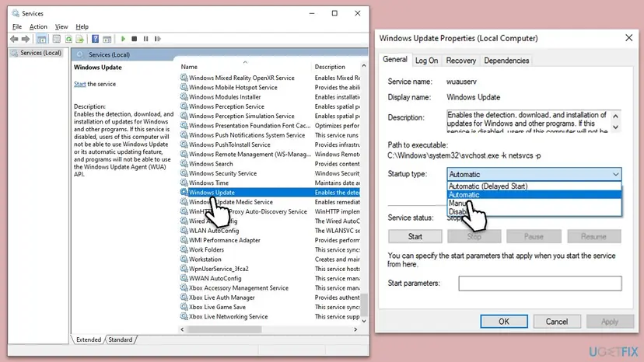644x362 pixels.
Task: Go back using the toolbar Back arrow
Action: click(14, 39)
